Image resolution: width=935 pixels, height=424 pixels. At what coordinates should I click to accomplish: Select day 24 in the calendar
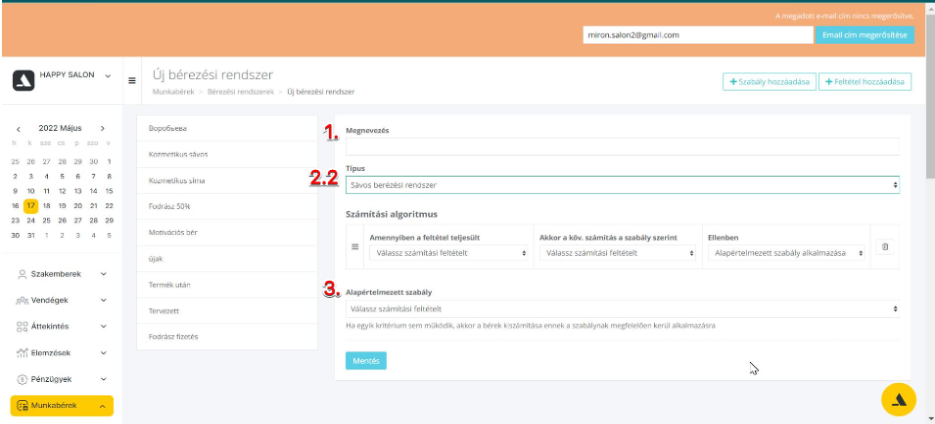pos(31,220)
